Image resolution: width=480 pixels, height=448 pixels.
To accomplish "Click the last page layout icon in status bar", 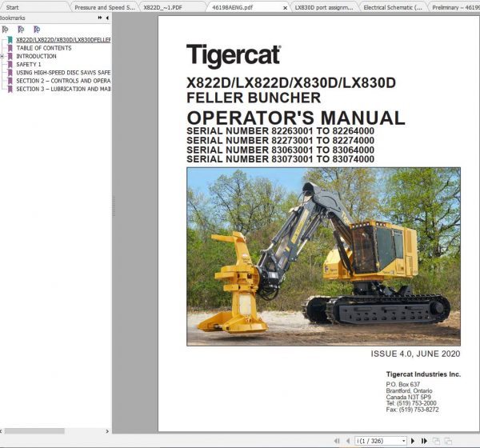I will coord(448,441).
